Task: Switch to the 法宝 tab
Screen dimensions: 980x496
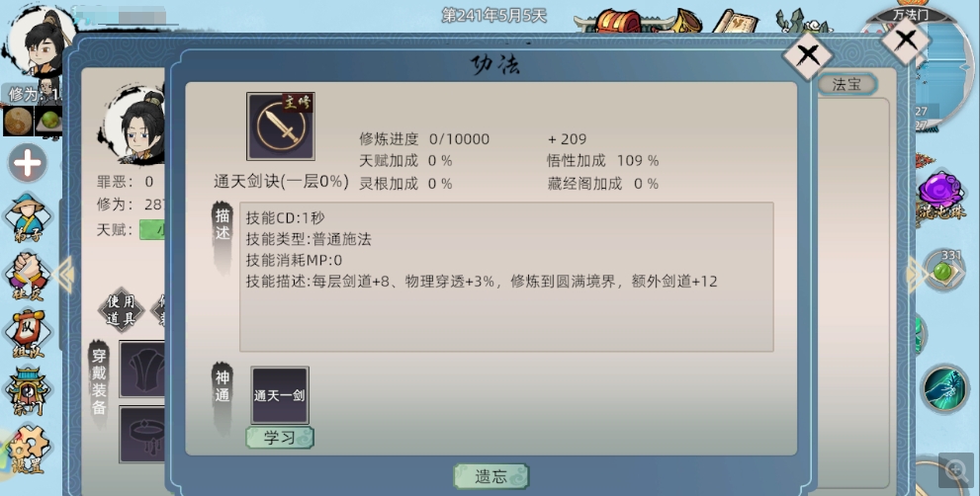Action: pyautogui.click(x=846, y=84)
